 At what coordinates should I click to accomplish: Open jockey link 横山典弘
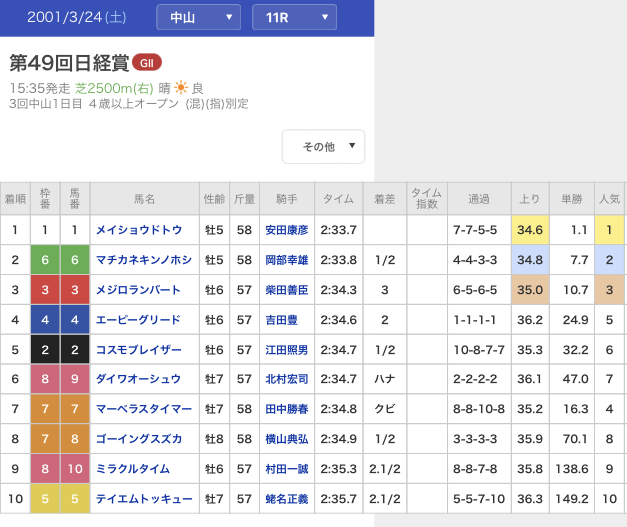286,439
